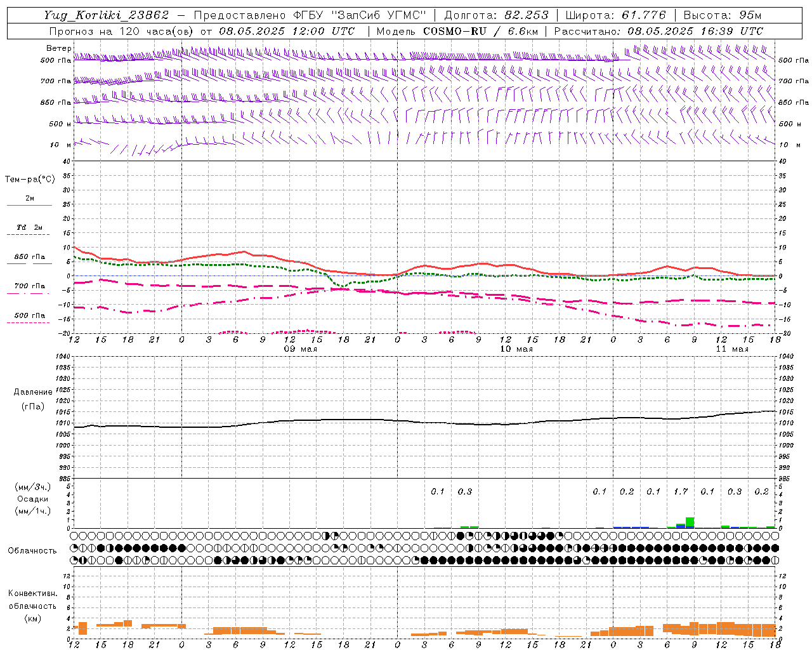Click the "Конвективн." convective cloud label
This screenshot has height=650, width=812.
click(x=32, y=594)
